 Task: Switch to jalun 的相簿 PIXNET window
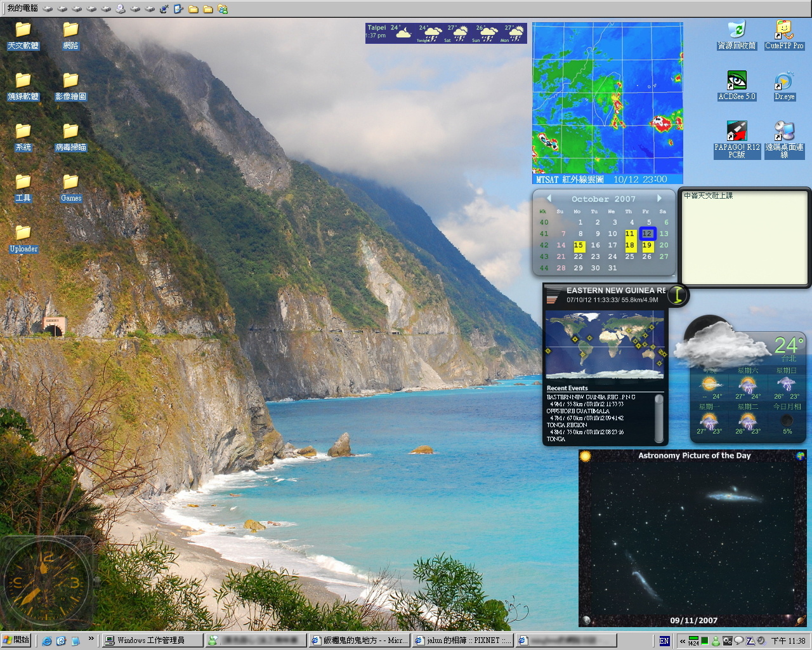pyautogui.click(x=462, y=640)
